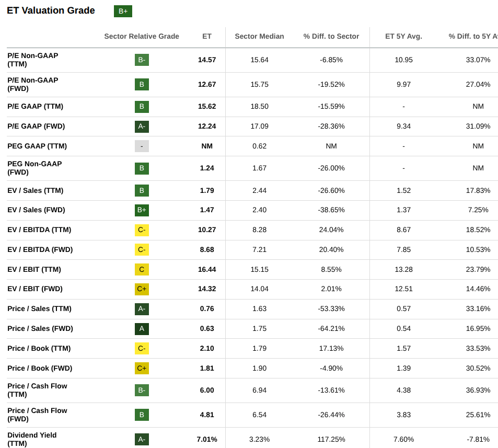This screenshot has height=448, width=498.
Task: Select the ET value 12.67
Action: pos(207,85)
